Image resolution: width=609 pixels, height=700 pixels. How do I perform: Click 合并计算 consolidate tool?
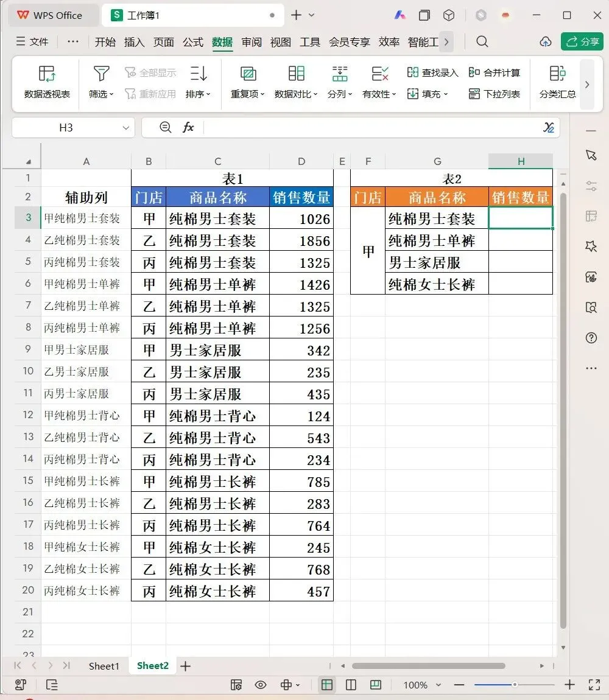pos(494,72)
